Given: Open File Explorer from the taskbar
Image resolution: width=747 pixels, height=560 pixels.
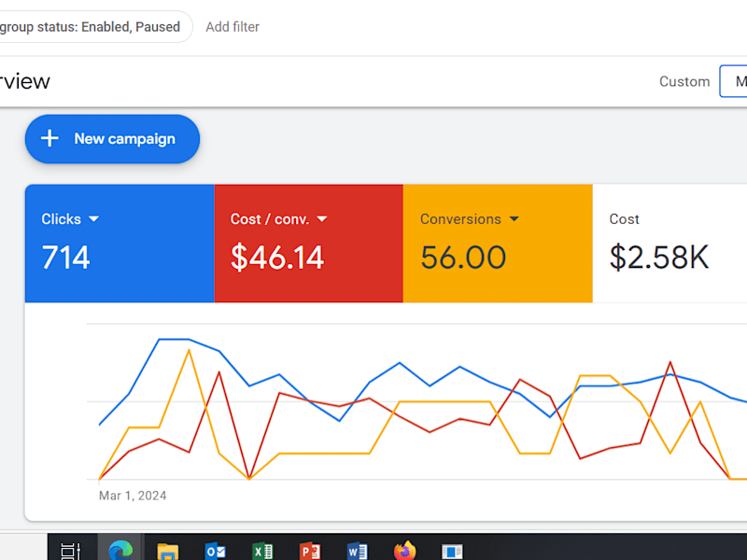Looking at the screenshot, I should click(x=168, y=552).
